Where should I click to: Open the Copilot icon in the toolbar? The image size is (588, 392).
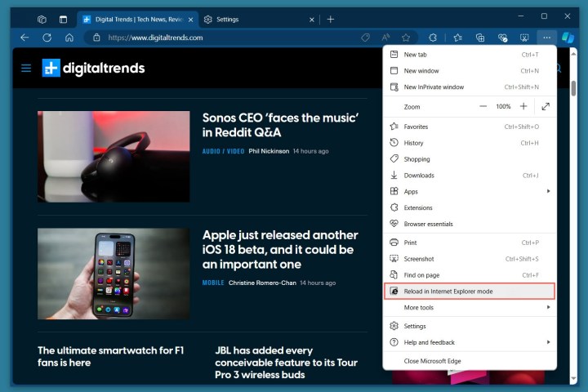[x=569, y=37]
